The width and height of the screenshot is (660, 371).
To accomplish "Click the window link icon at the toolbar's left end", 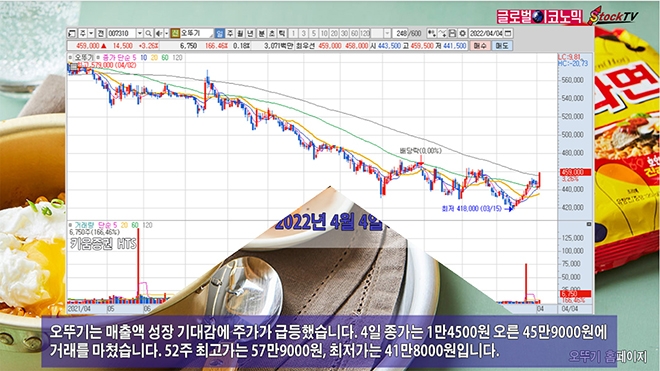I will 72,33.
